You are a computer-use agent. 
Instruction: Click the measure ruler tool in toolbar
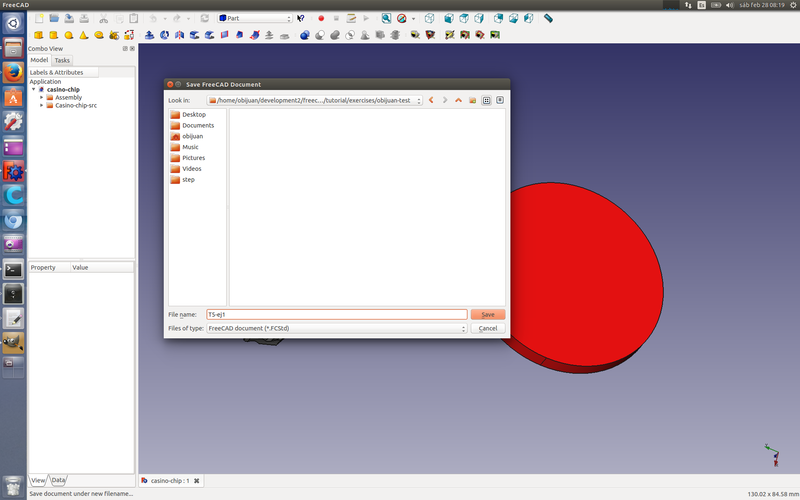point(549,18)
